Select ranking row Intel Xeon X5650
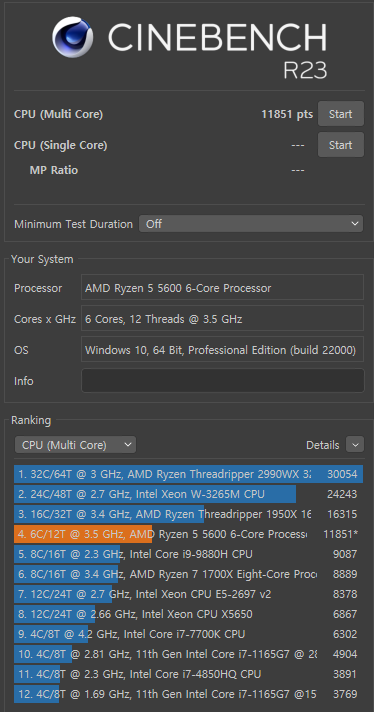Screen dimensions: 374x712 click(x=188, y=614)
